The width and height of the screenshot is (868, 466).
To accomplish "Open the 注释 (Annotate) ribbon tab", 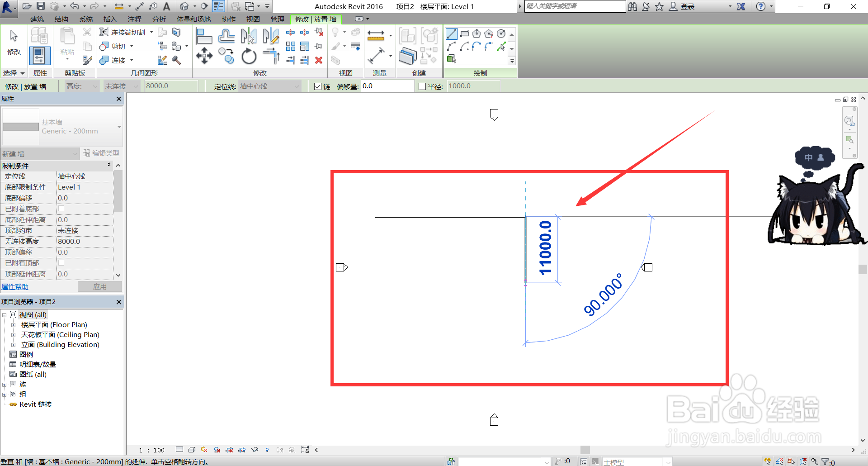I will coord(135,19).
